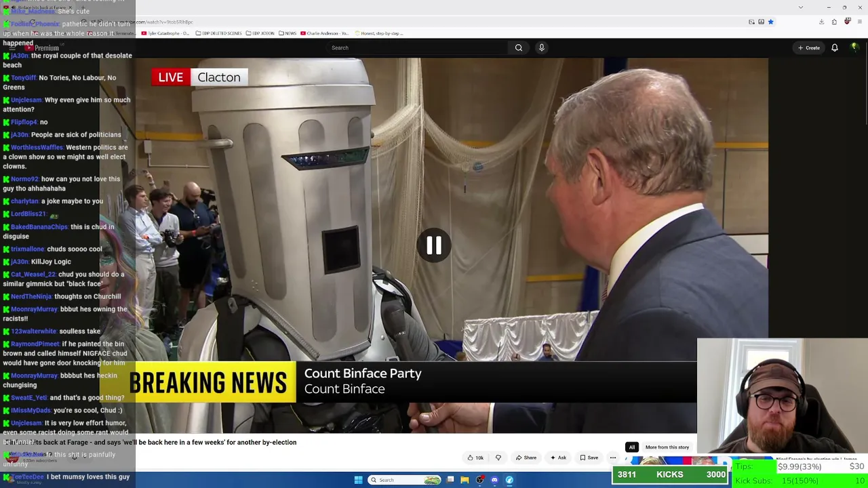Image resolution: width=868 pixels, height=488 pixels.
Task: Open the Charlie Anderson bookmark
Action: click(x=325, y=33)
